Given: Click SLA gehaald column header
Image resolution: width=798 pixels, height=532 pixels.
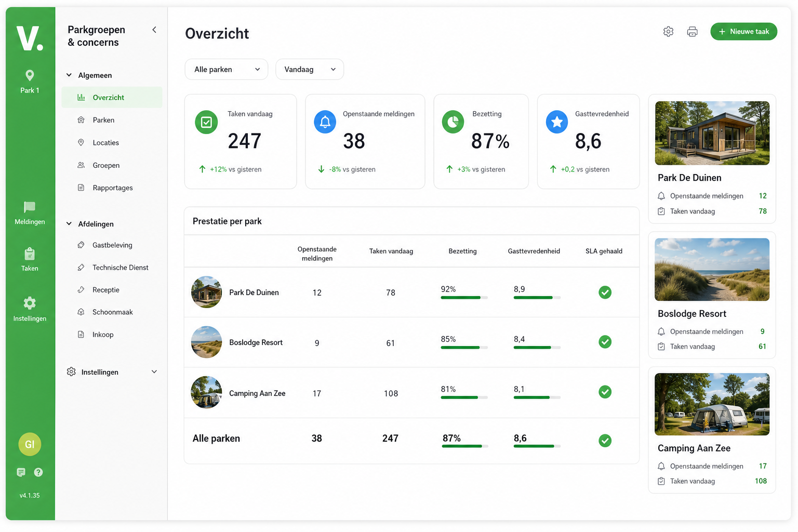Looking at the screenshot, I should tap(604, 251).
